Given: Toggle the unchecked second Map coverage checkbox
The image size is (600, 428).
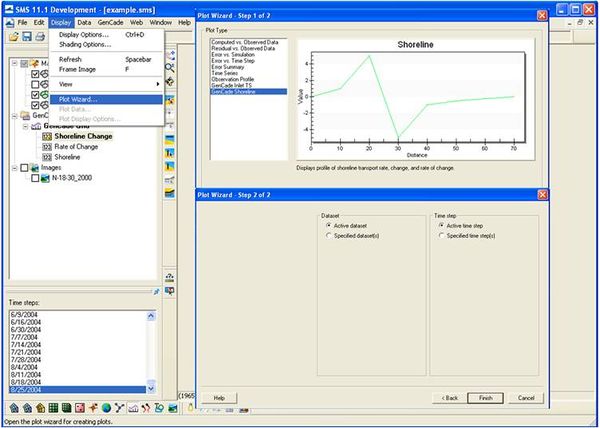Looking at the screenshot, I should click(35, 84).
